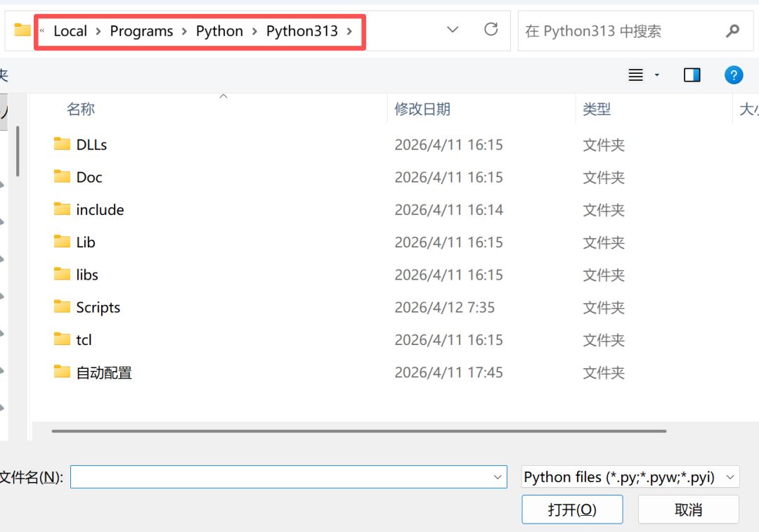Click the tcl folder name
This screenshot has height=532, width=759.
click(84, 340)
